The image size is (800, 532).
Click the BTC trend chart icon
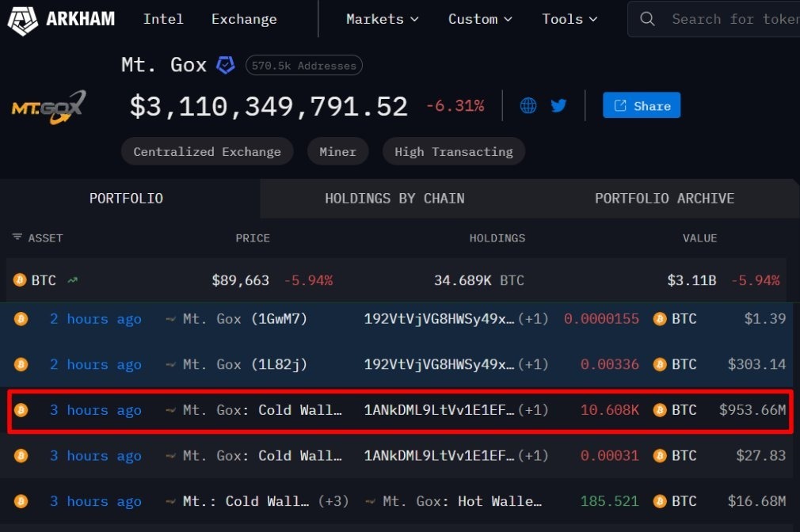click(x=73, y=280)
